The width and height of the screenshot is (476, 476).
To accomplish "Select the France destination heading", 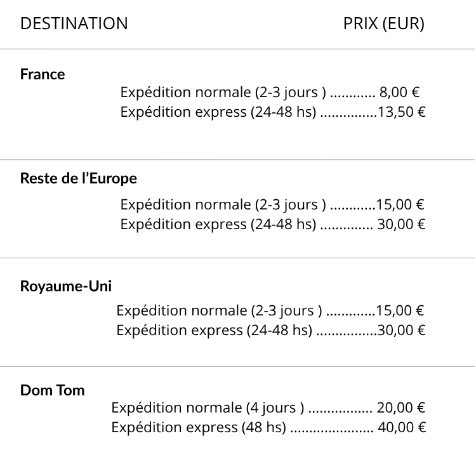I will click(43, 74).
